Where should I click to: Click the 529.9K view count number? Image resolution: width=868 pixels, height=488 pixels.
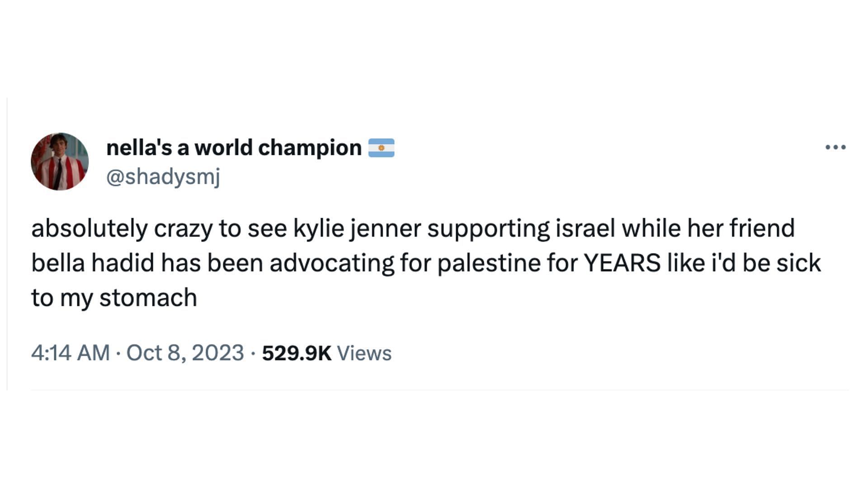point(297,353)
